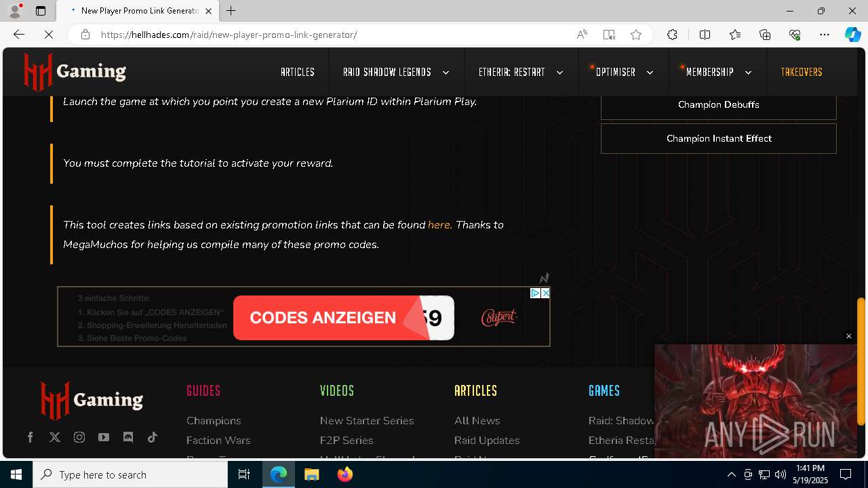This screenshot has width=868, height=488.
Task: Click the footer HH Gaming logo
Action: click(x=92, y=400)
